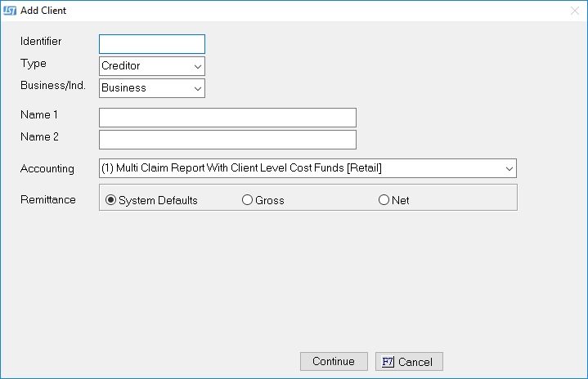Click the Business/Ind. label
The width and height of the screenshot is (588, 379).
pyautogui.click(x=52, y=85)
